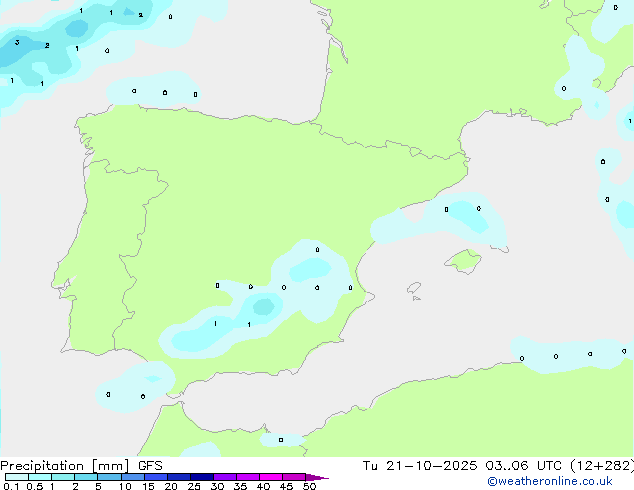The width and height of the screenshot is (634, 490).
Task: Select the 2–5 mm legend color box
Action: (86, 477)
